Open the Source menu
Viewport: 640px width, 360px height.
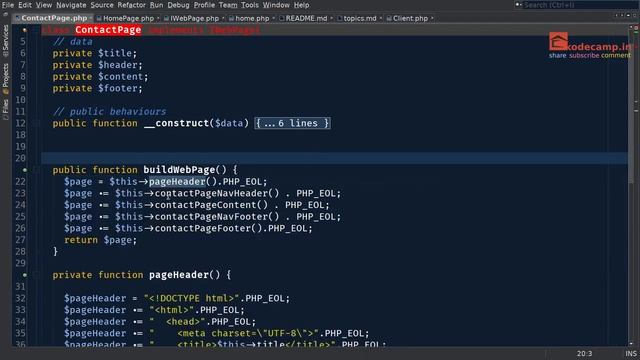[x=102, y=5]
